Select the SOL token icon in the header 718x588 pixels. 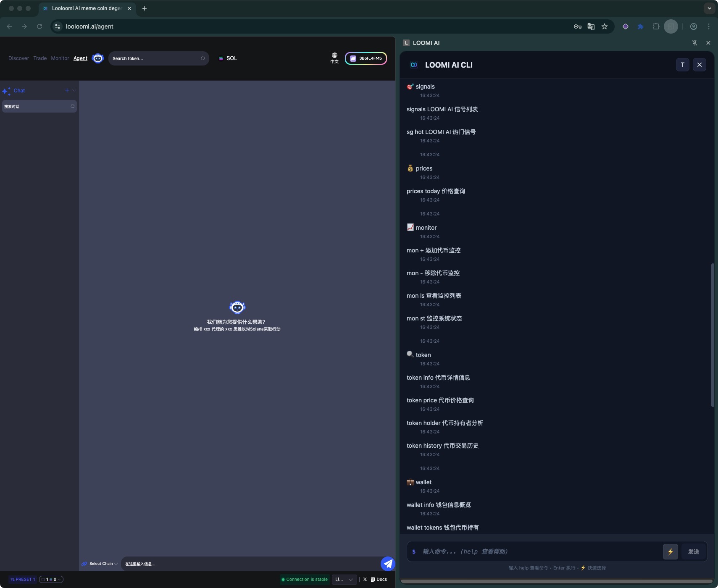[x=221, y=58]
